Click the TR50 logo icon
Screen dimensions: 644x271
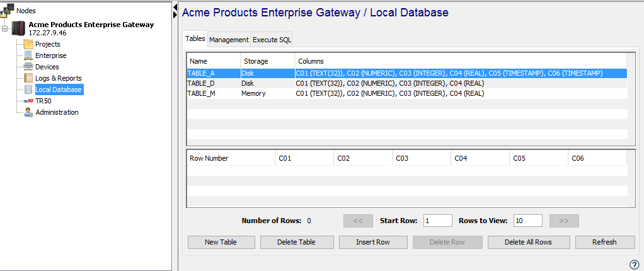[28, 101]
